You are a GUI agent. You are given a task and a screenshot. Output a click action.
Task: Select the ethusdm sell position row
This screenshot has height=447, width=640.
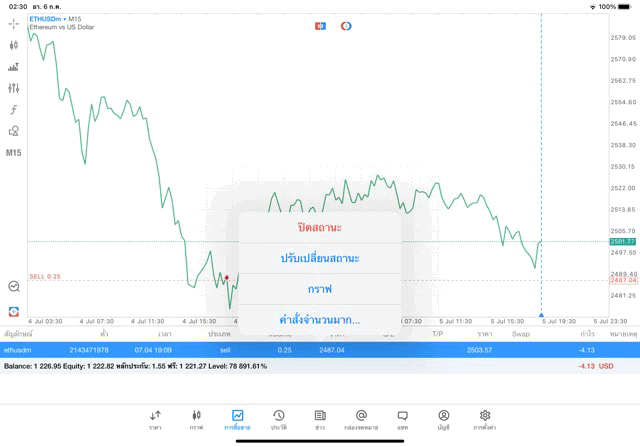point(300,350)
